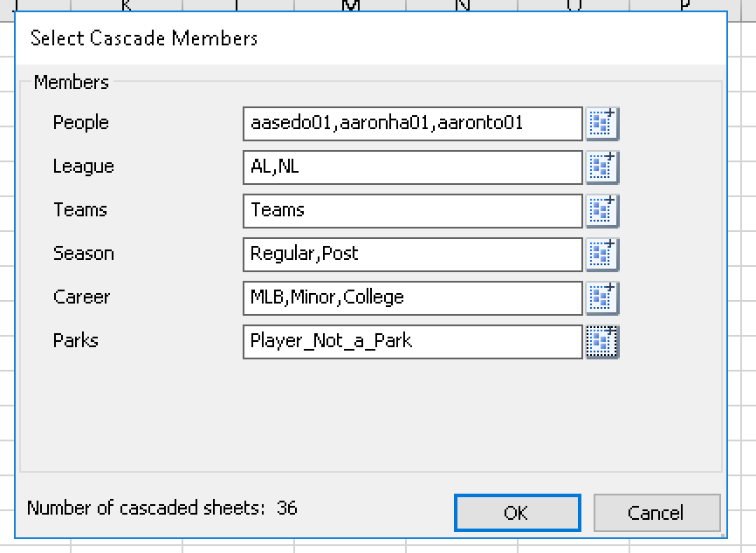The image size is (756, 553).
Task: Select column M header behind the dialog
Action: (x=351, y=5)
